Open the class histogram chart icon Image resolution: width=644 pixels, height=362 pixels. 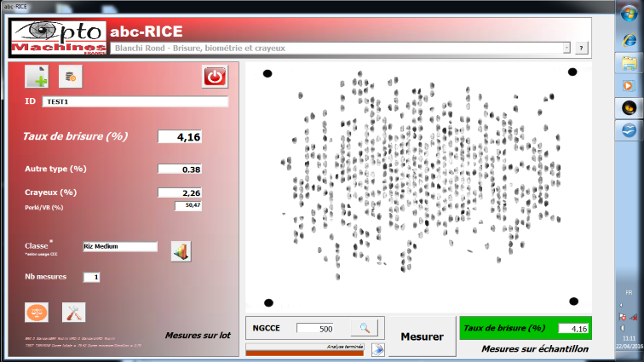(x=181, y=251)
